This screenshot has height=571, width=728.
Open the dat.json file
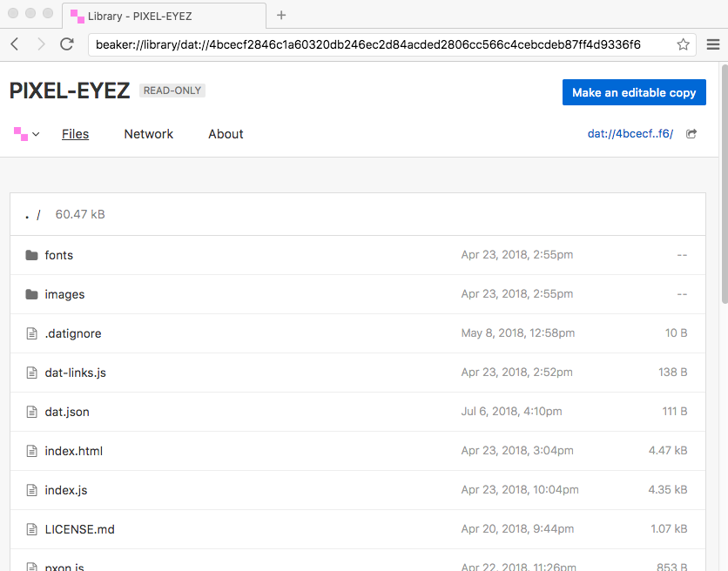[x=67, y=412]
